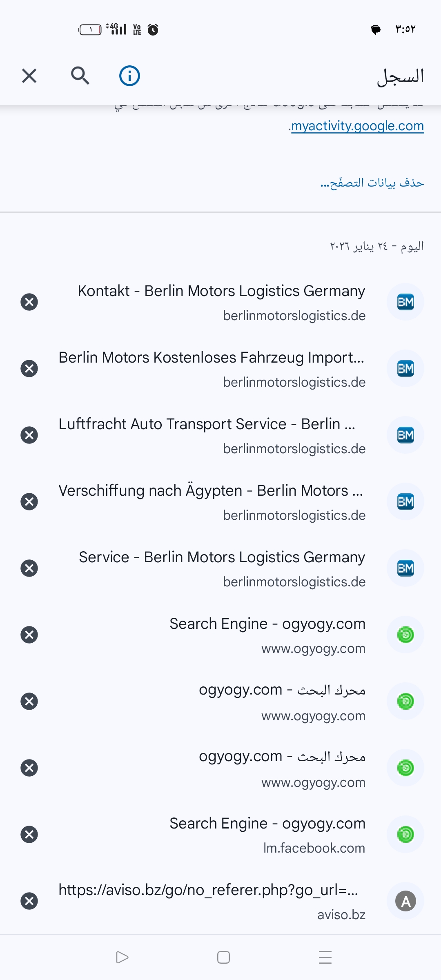
Task: Close the history page with X
Action: [29, 76]
